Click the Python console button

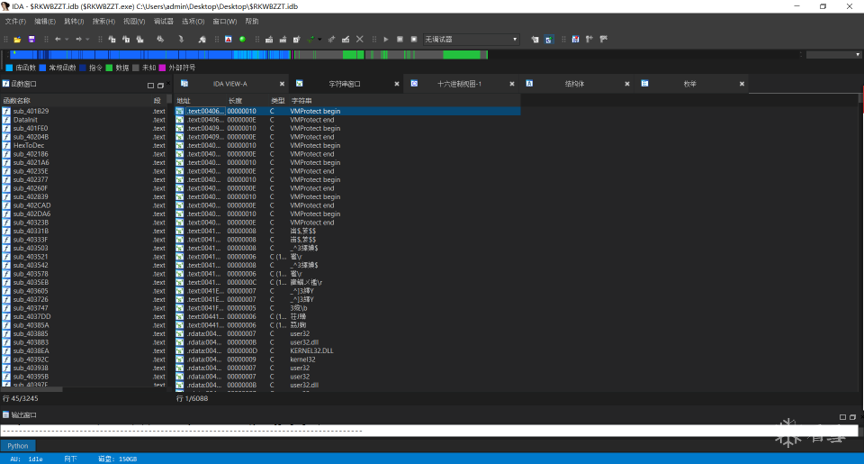pyautogui.click(x=18, y=446)
